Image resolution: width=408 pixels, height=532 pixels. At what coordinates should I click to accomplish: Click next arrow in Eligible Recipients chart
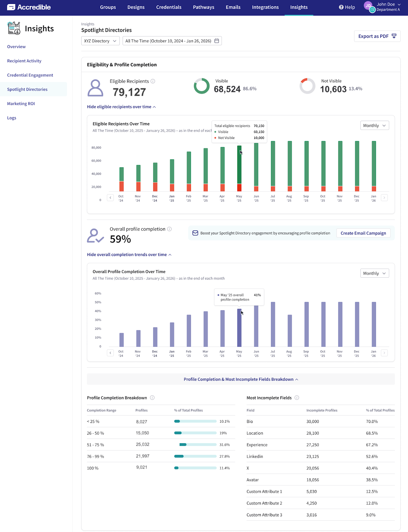click(x=384, y=198)
